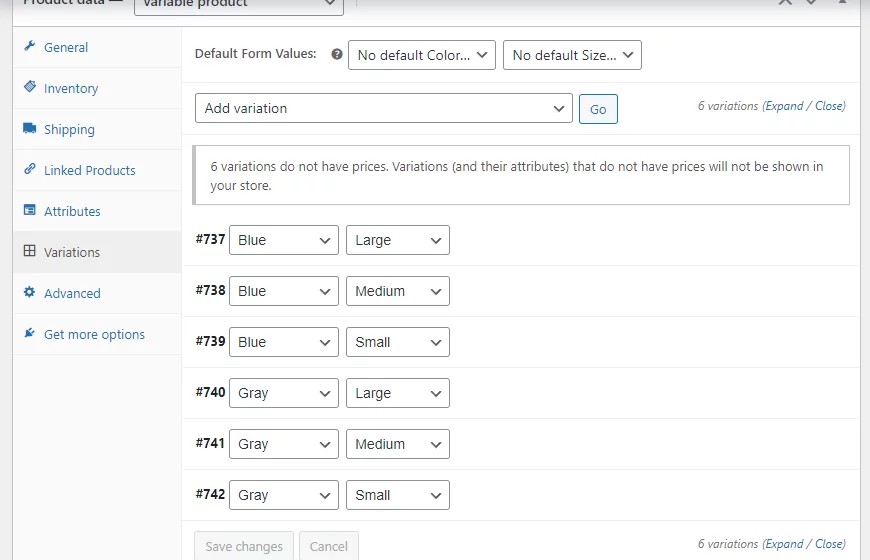Click the Advanced gear icon

pyautogui.click(x=30, y=292)
